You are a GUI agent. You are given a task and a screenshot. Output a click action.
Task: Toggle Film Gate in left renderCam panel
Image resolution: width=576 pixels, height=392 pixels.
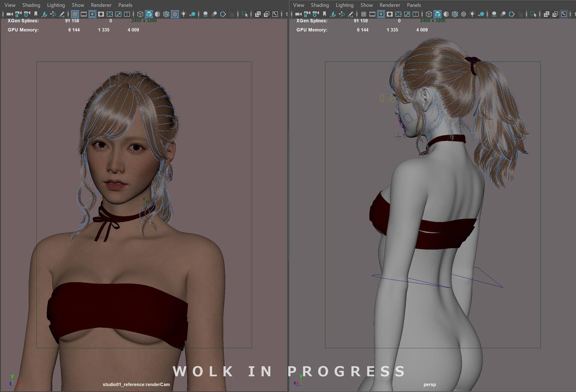[x=84, y=14]
